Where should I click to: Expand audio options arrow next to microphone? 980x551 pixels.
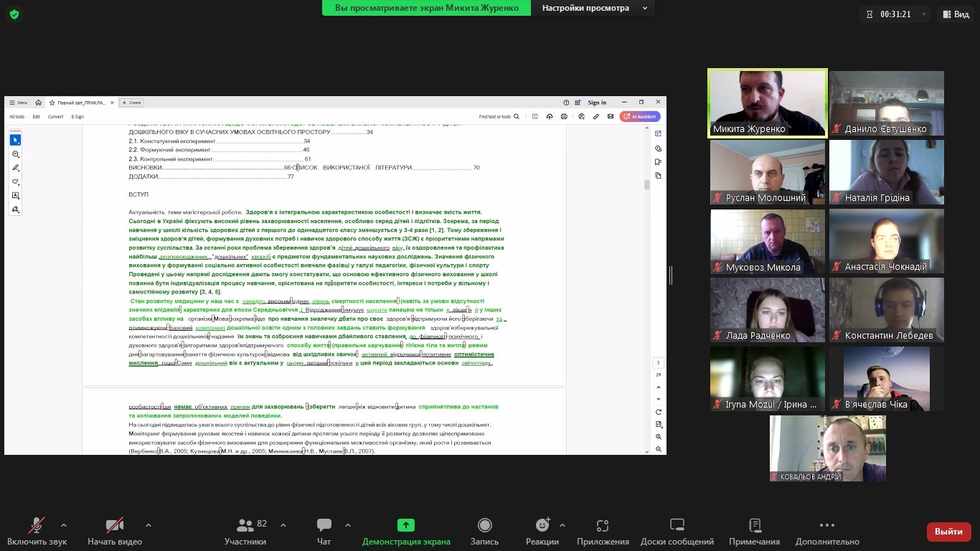tap(64, 524)
